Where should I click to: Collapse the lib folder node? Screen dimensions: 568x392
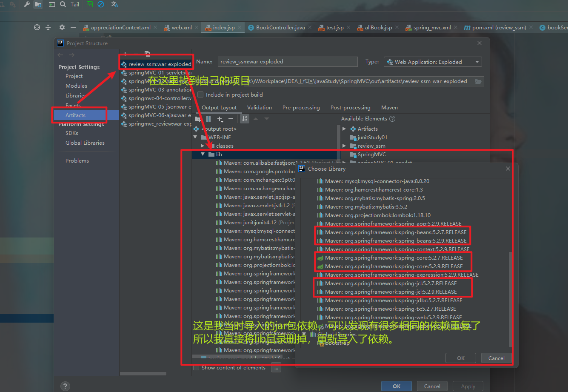pos(203,154)
